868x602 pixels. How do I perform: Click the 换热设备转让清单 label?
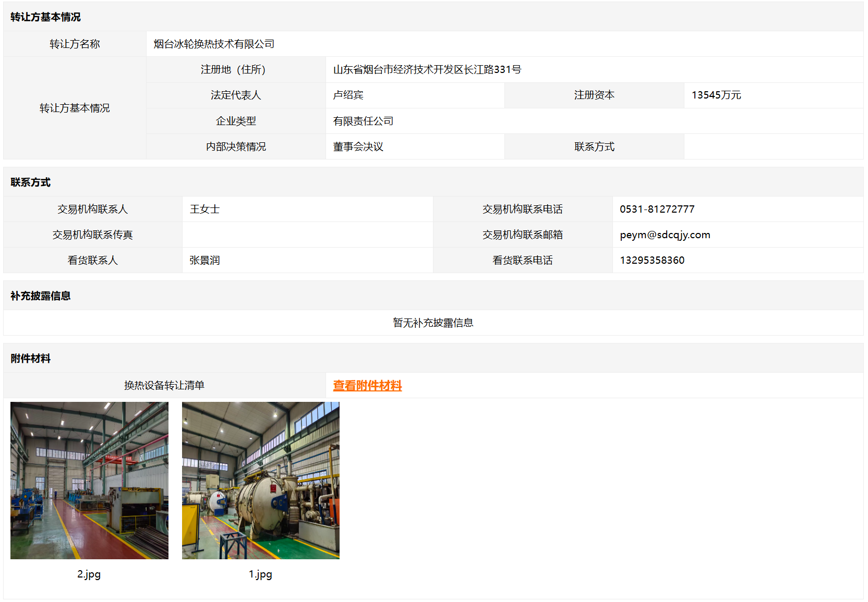point(164,386)
